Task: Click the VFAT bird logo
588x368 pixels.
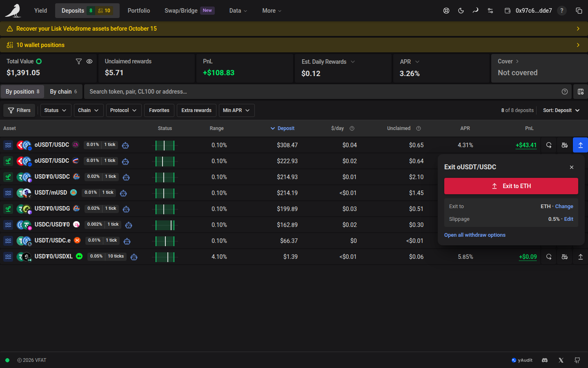Action: [x=13, y=11]
